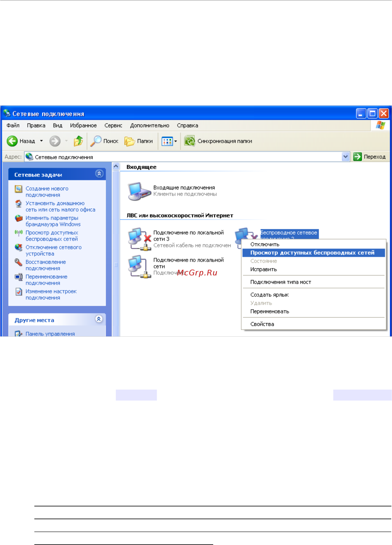Open the address bar dropdown arrow

346,157
